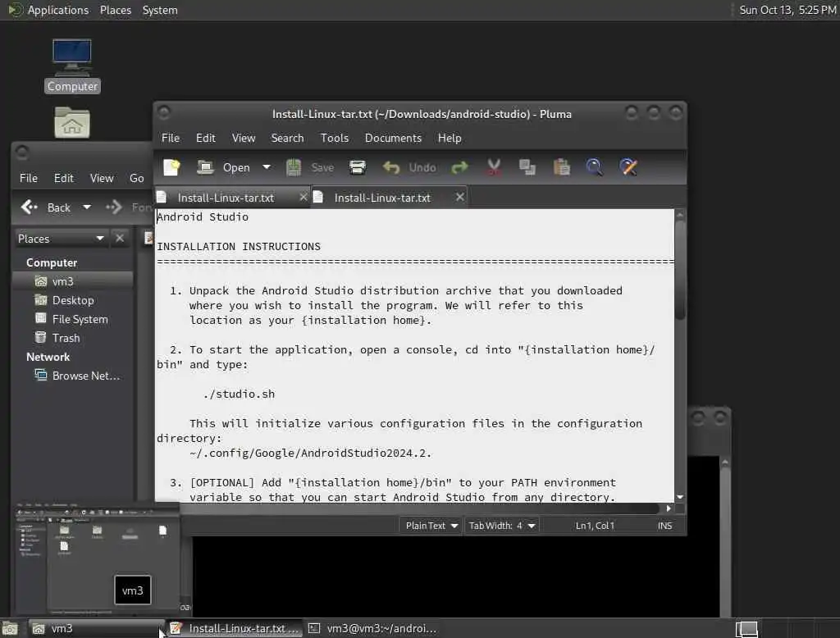840x638 pixels.
Task: Click the ./studio.sh line in the text
Action: (239, 394)
